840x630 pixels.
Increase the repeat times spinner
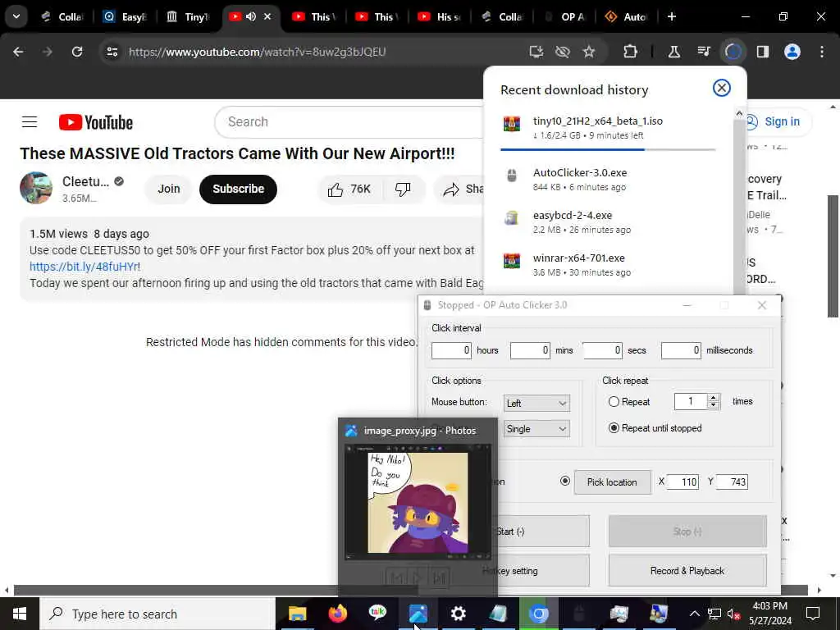(x=713, y=398)
